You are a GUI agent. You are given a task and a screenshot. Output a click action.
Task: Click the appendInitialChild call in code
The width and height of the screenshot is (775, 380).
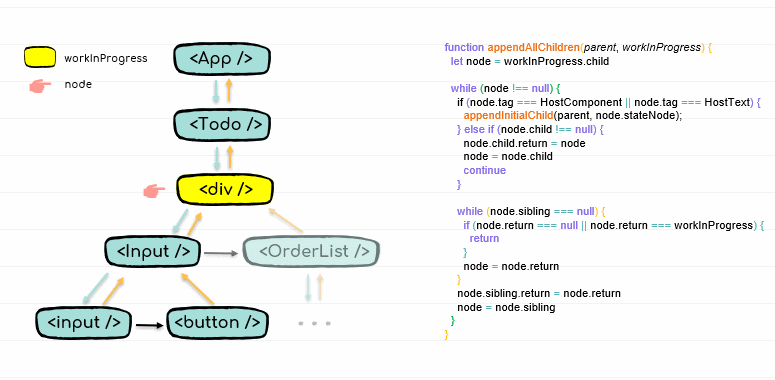point(508,116)
